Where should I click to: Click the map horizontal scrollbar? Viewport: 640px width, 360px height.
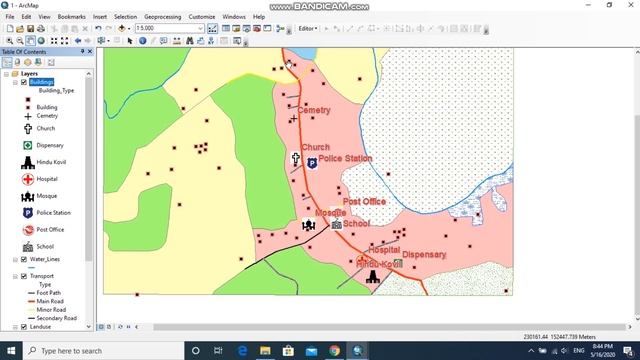(x=389, y=327)
